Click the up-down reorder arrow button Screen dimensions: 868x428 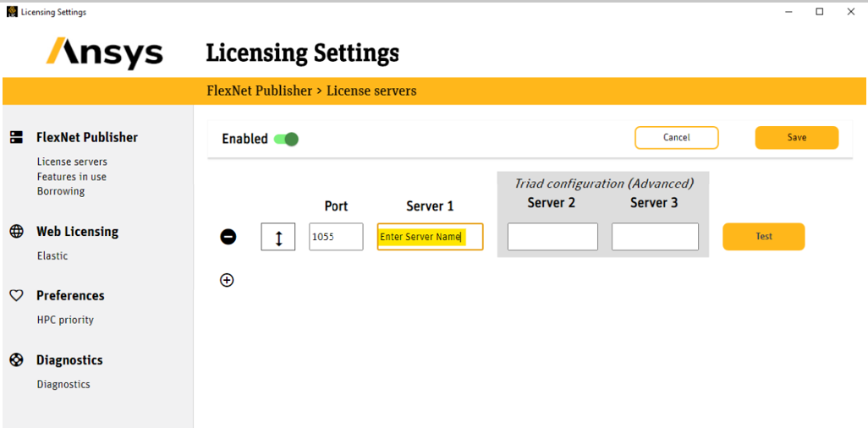click(278, 237)
